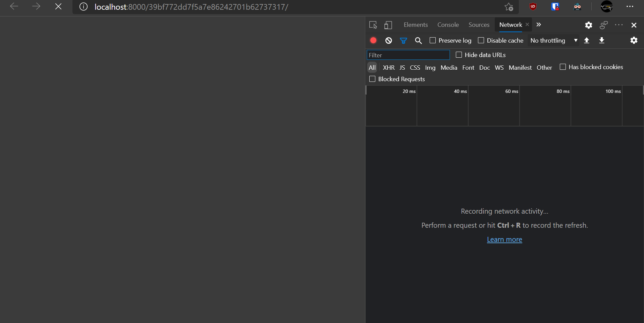Expand the hidden DevTools panels chevron
Viewport: 644px width, 323px height.
pyautogui.click(x=538, y=24)
